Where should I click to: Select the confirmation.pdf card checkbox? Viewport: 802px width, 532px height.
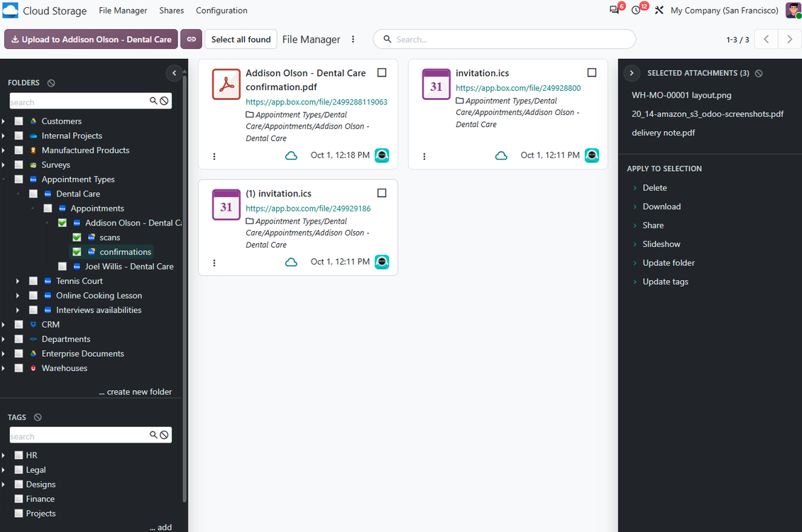click(382, 72)
